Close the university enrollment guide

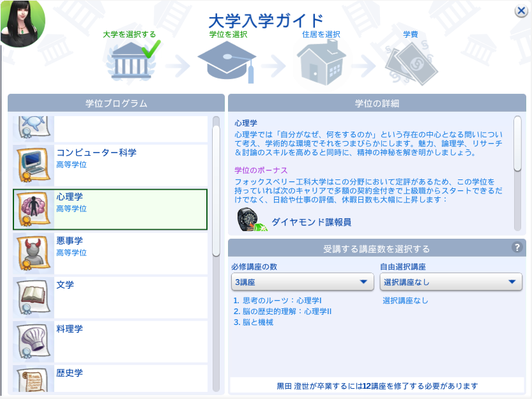pyautogui.click(x=521, y=11)
